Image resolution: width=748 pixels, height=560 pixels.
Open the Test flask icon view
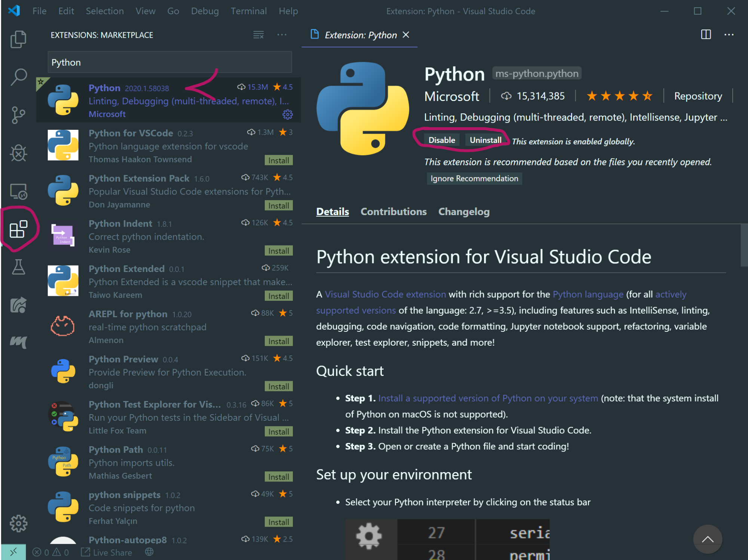pos(18,267)
